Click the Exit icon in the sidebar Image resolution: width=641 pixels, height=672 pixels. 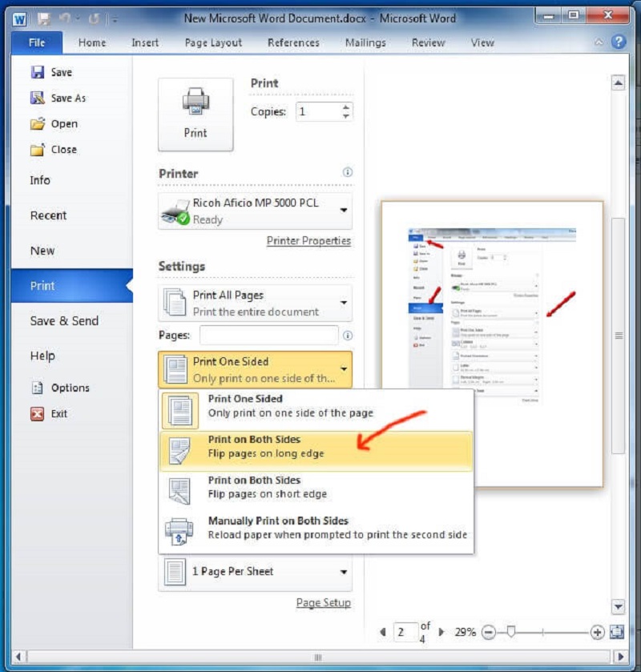[x=37, y=413]
